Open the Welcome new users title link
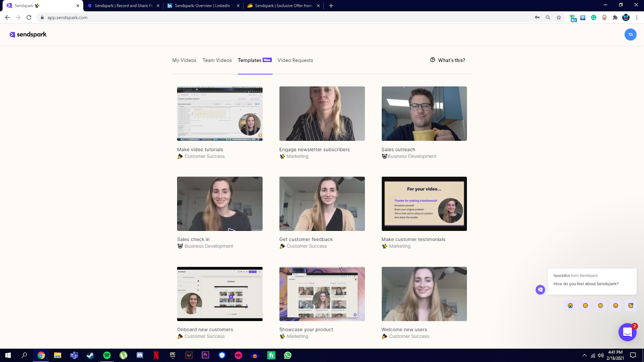The width and height of the screenshot is (644, 362). [x=404, y=329]
